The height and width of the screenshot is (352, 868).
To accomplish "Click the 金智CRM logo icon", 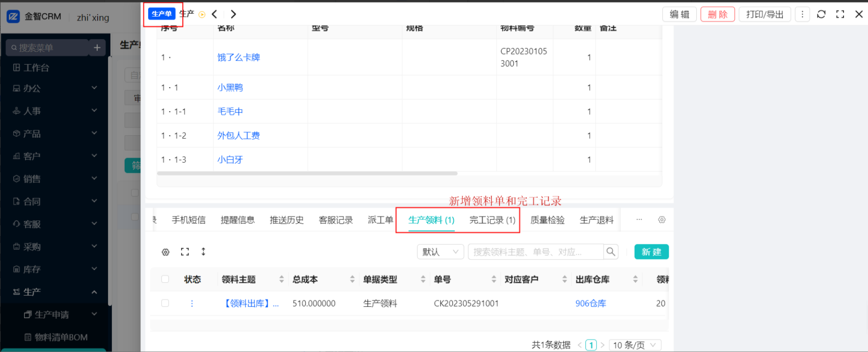I will pyautogui.click(x=13, y=17).
